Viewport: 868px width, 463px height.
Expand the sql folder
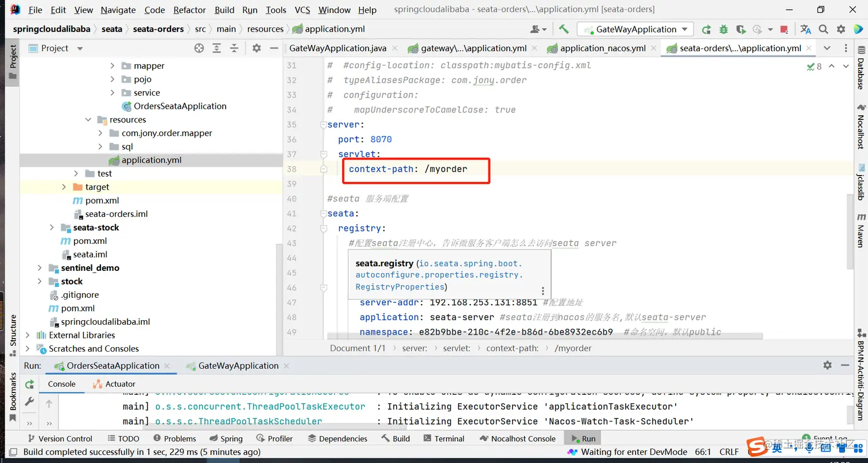(x=100, y=147)
